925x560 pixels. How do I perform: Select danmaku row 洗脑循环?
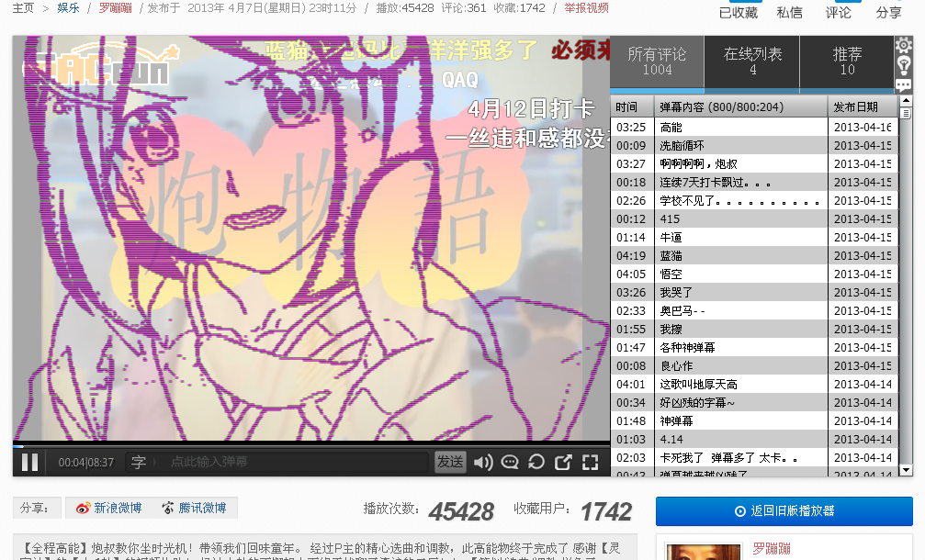point(754,146)
